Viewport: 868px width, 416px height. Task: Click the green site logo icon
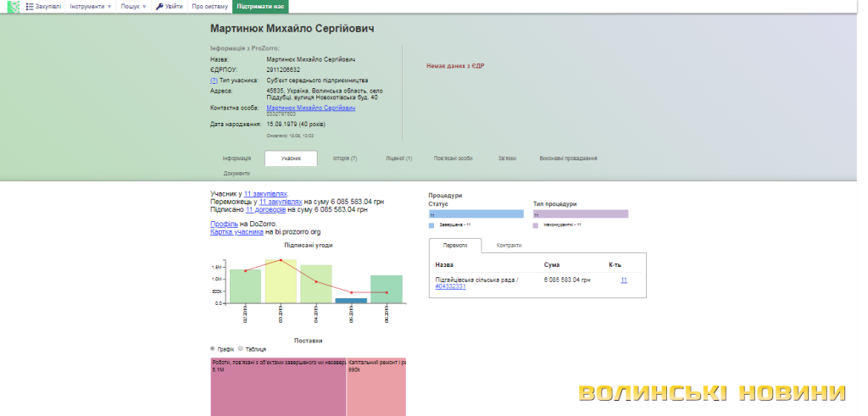click(x=13, y=6)
